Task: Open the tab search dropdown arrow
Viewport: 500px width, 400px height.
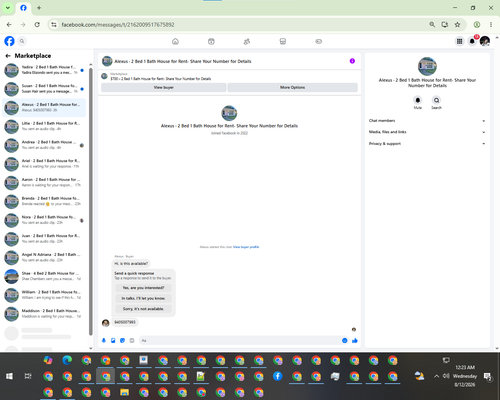Action: [x=8, y=8]
